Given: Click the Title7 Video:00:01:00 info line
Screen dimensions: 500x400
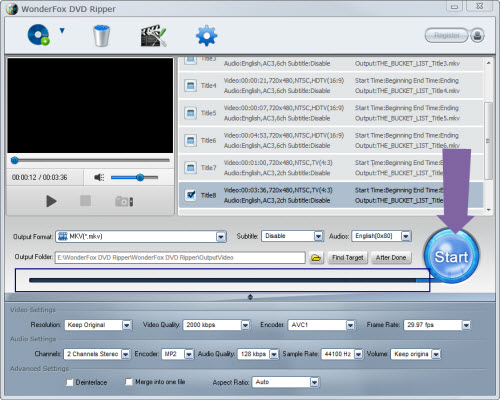Looking at the screenshot, I should click(278, 163).
